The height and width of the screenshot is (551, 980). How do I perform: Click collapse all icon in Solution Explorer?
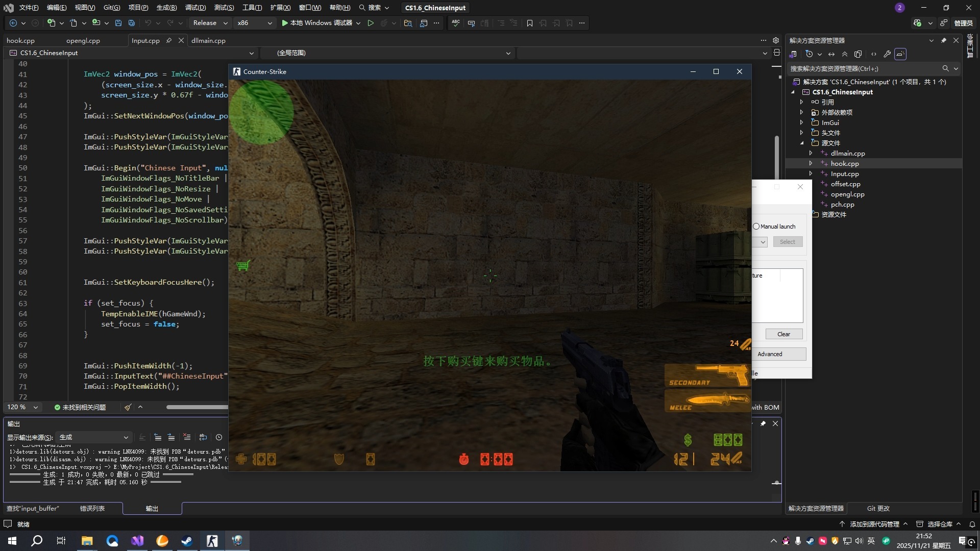click(845, 54)
